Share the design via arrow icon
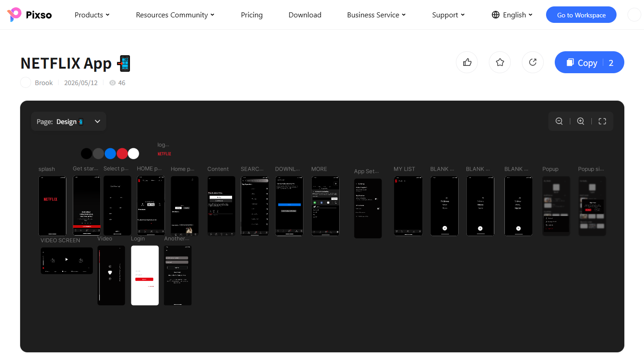 coord(533,62)
